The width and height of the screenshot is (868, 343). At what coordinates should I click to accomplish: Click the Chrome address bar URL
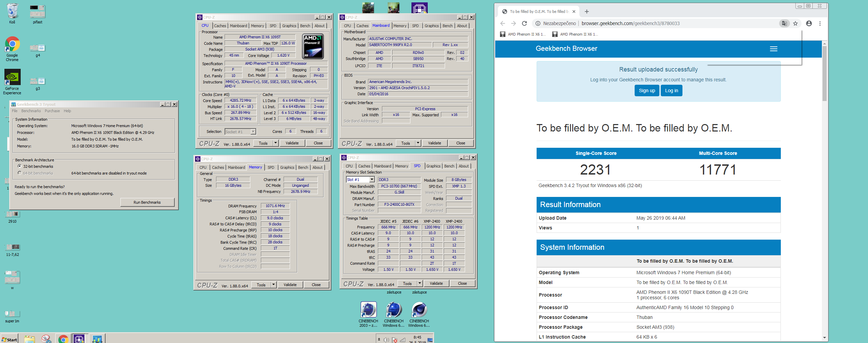click(631, 23)
